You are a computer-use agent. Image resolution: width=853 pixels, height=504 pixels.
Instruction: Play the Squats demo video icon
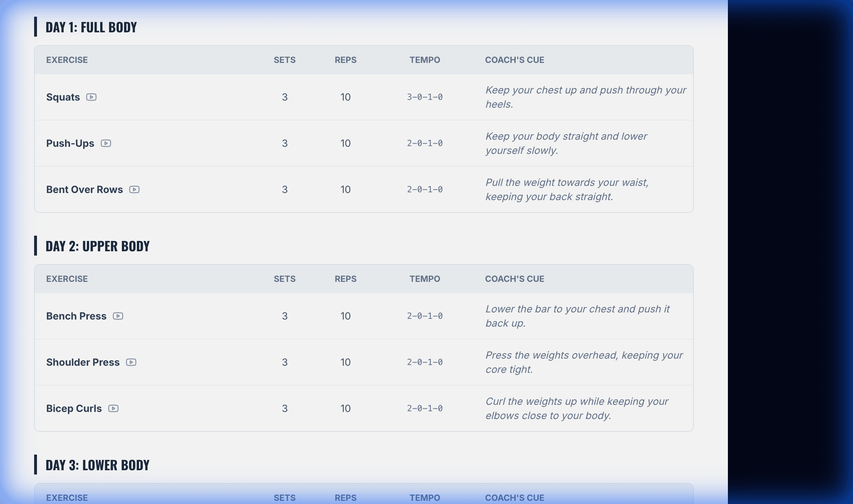(x=91, y=97)
